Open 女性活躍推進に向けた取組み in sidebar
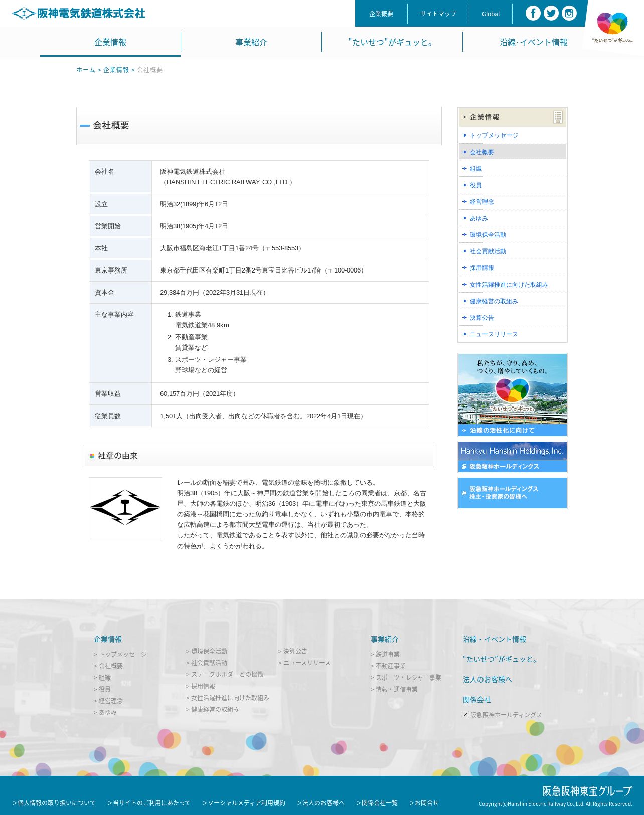The image size is (644, 815). point(512,285)
